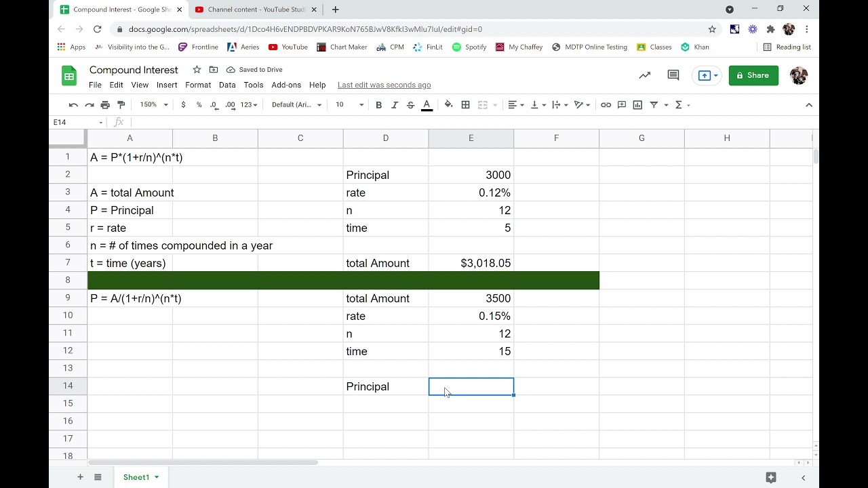The width and height of the screenshot is (868, 488).
Task: Increase decimal places
Action: (231, 104)
